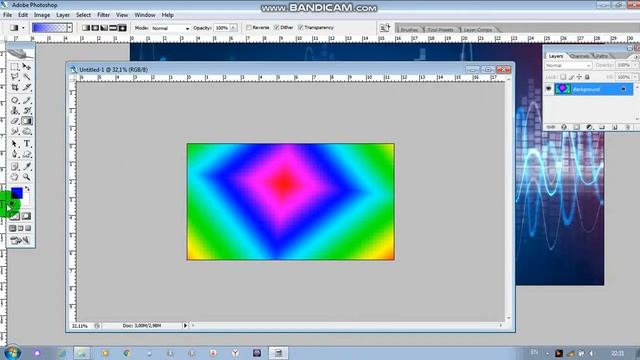Choose Radial Gradient style
The image size is (640, 360).
point(95,28)
